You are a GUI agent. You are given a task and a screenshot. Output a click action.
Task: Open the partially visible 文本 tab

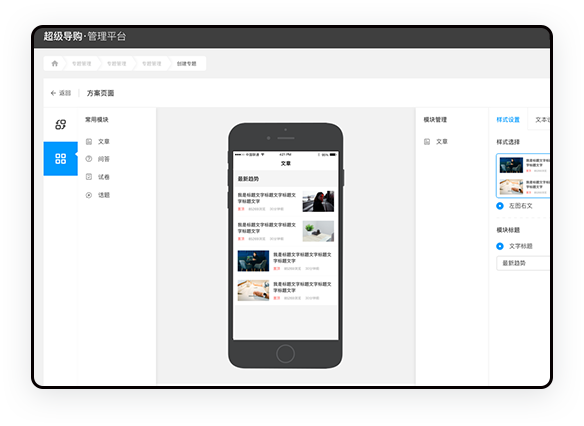coord(542,120)
